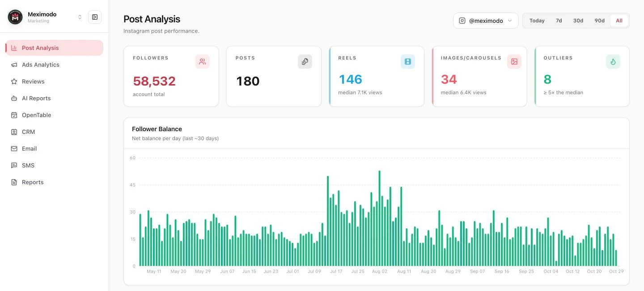Click the Followers people icon
Image resolution: width=644 pixels, height=291 pixels.
(x=202, y=61)
